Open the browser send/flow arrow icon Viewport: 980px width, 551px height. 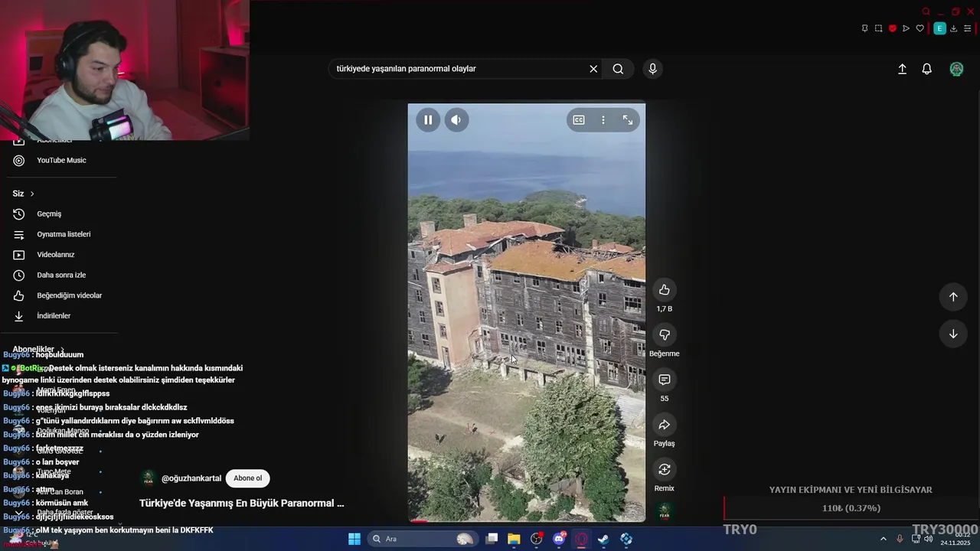click(906, 28)
